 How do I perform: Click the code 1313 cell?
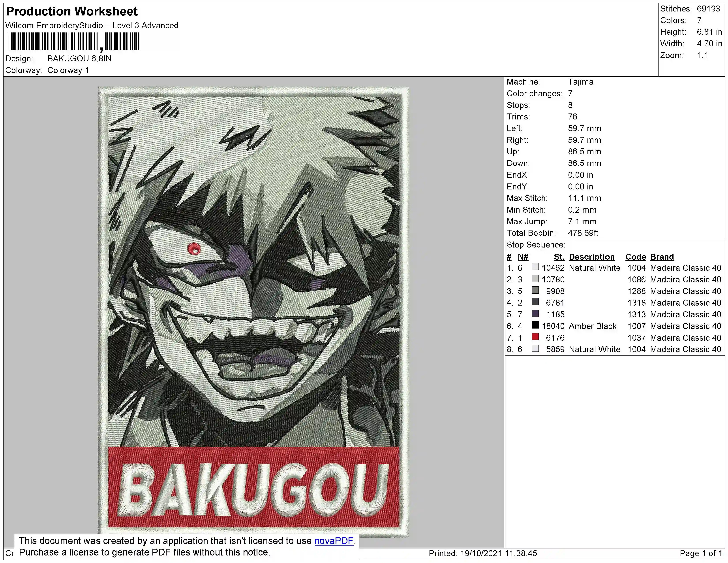636,315
